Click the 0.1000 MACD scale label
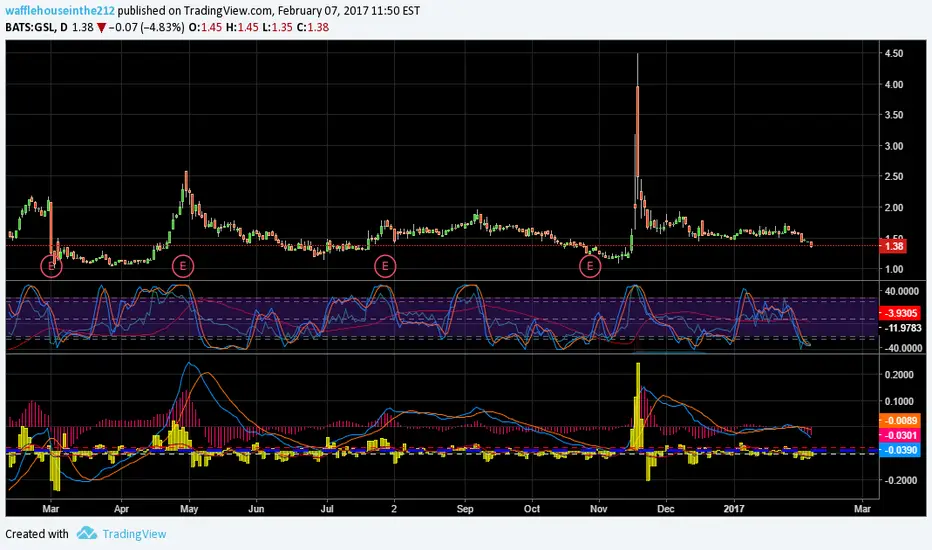Image resolution: width=932 pixels, height=550 pixels. click(899, 401)
